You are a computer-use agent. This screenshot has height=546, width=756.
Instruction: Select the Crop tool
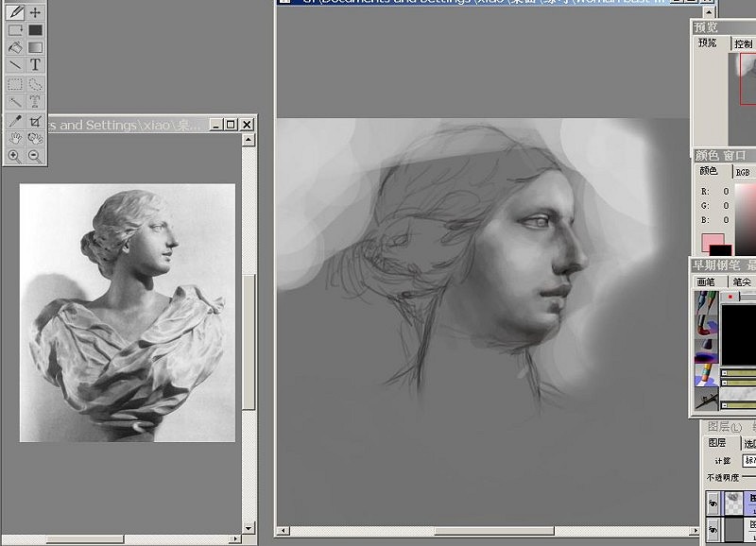35,121
